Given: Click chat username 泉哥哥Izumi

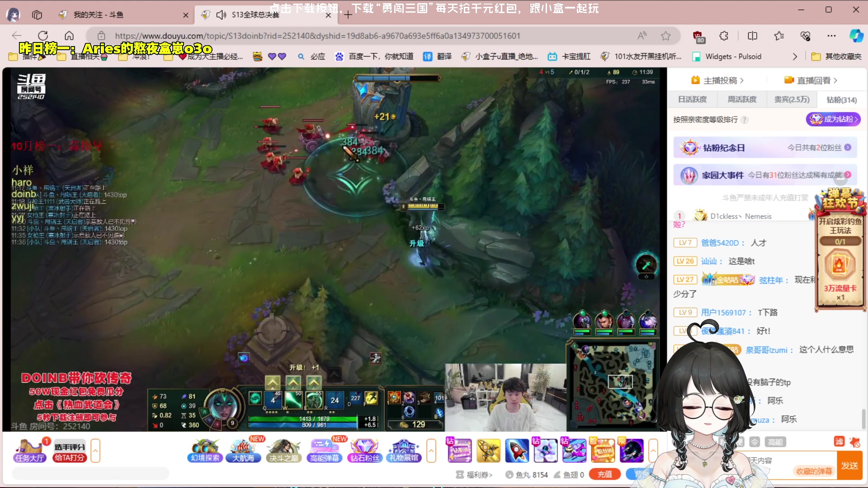Looking at the screenshot, I should tap(766, 350).
